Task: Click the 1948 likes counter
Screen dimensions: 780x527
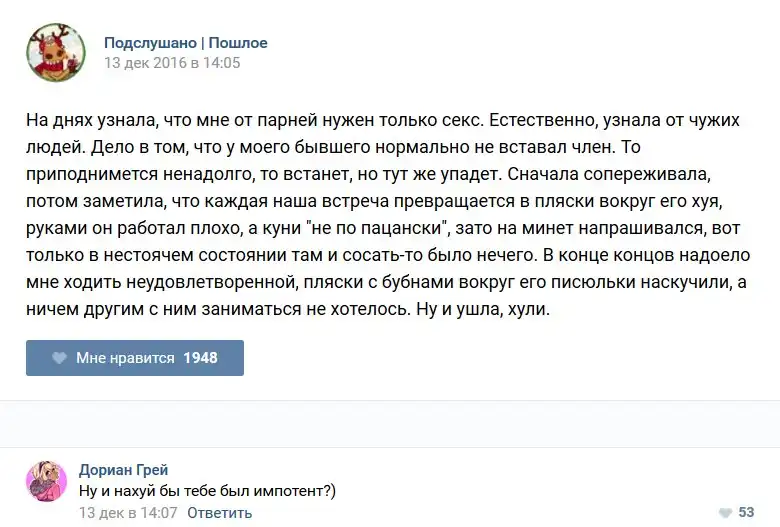Action: point(200,358)
